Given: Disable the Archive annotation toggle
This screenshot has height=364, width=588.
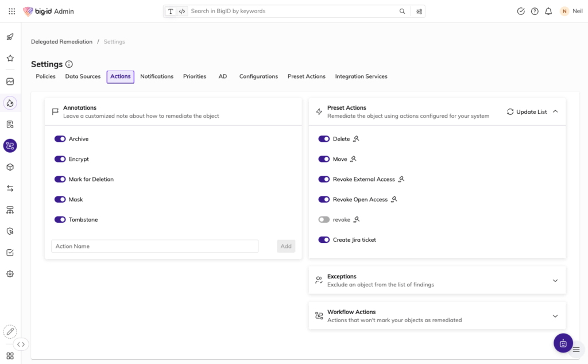Looking at the screenshot, I should 60,139.
